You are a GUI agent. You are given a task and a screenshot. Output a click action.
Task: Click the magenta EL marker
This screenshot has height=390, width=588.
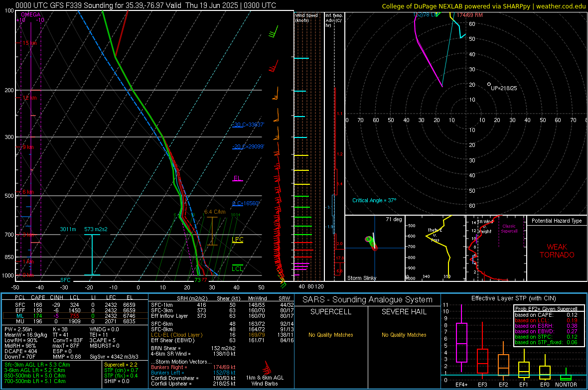click(237, 178)
